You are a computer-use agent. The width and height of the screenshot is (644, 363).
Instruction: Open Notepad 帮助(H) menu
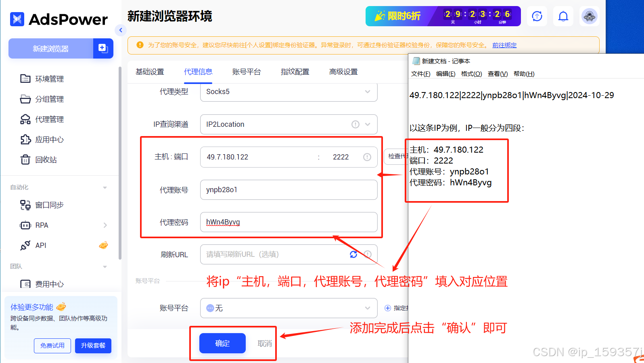click(524, 74)
